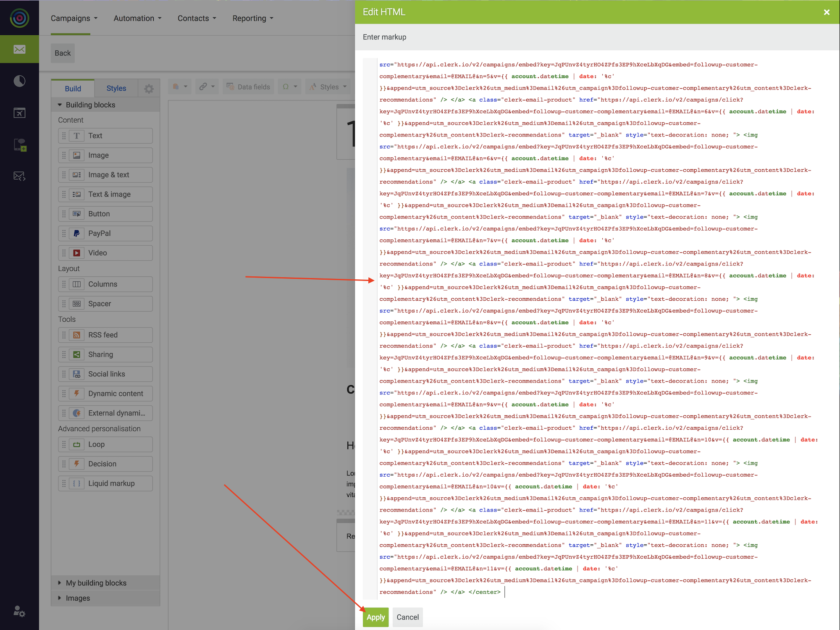Open the Campaigns dropdown menu
Viewport: 840px width, 630px height.
pyautogui.click(x=74, y=18)
